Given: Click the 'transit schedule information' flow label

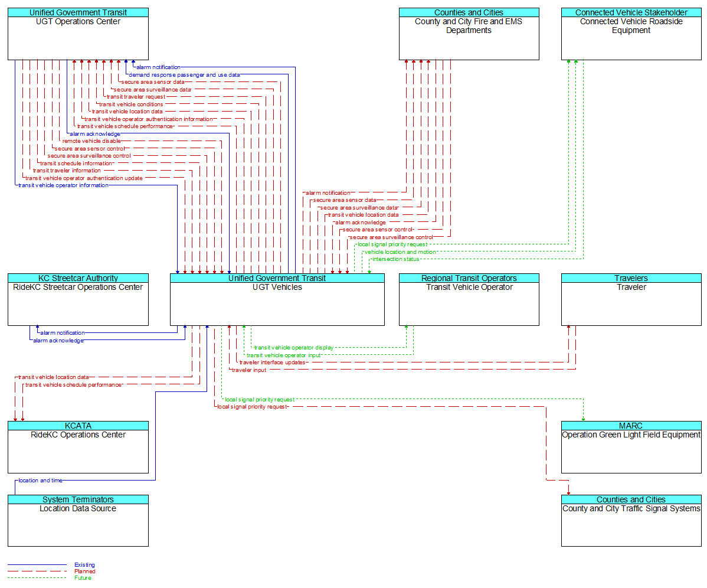Looking at the screenshot, I should (x=76, y=163).
